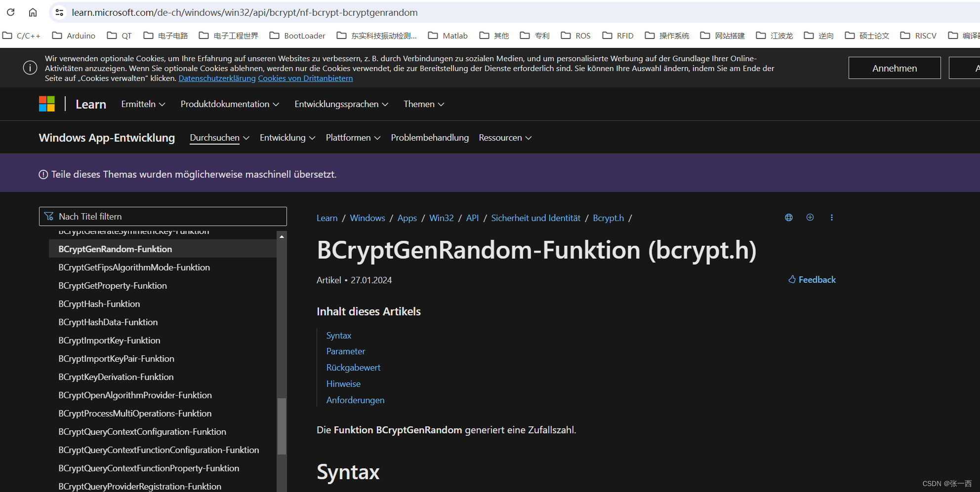Image resolution: width=980 pixels, height=492 pixels.
Task: Open the BootLoader bookmark folder
Action: pyautogui.click(x=297, y=36)
